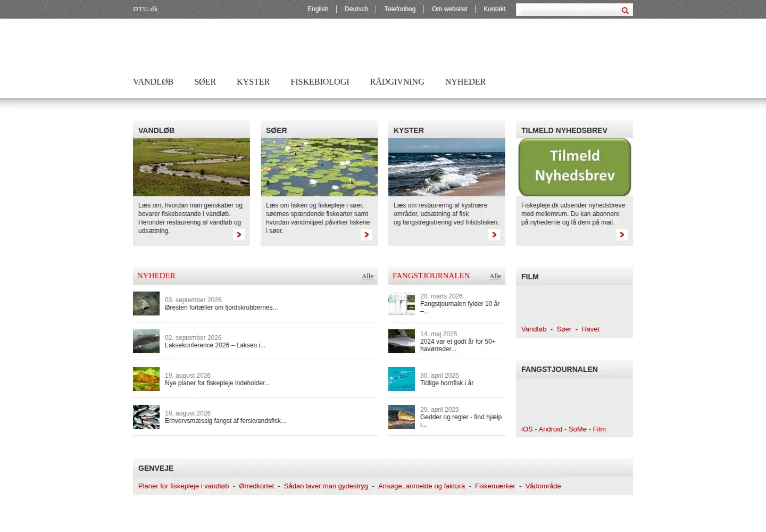The image size is (766, 532).
Task: Open the DTU.dk link
Action: 145,9
